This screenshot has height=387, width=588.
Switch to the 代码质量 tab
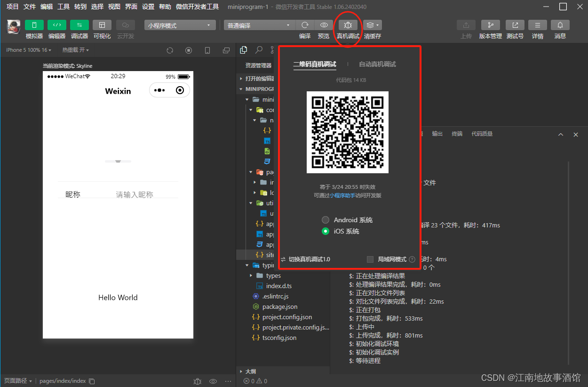pyautogui.click(x=482, y=134)
